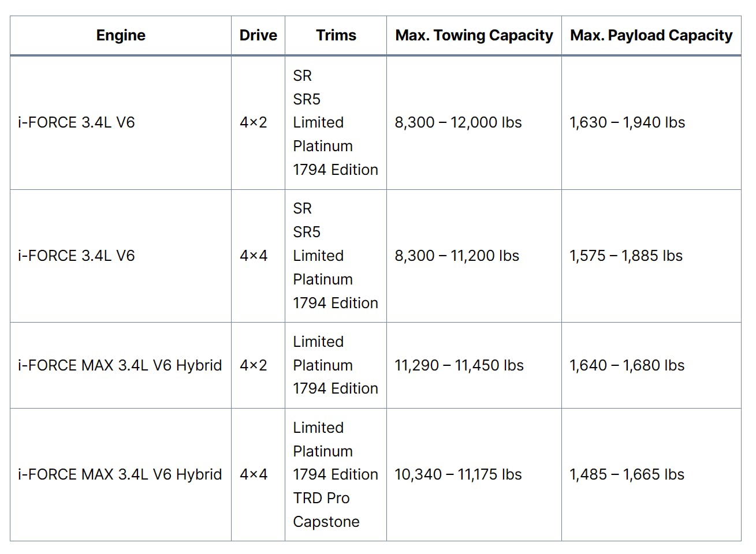Click the i-FORCE MAX Hybrid engine cell in the 4×4 row

(x=120, y=474)
